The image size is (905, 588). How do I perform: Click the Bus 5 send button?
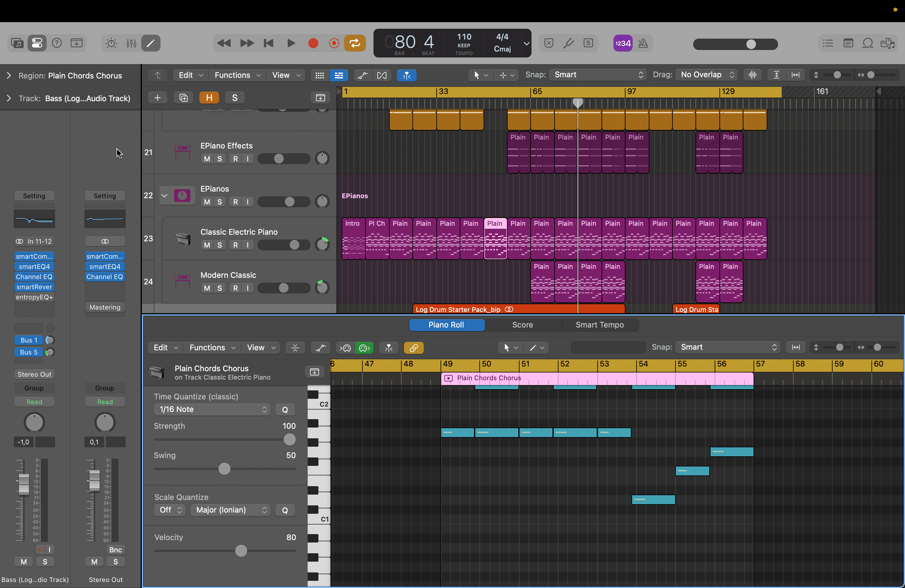(29, 352)
